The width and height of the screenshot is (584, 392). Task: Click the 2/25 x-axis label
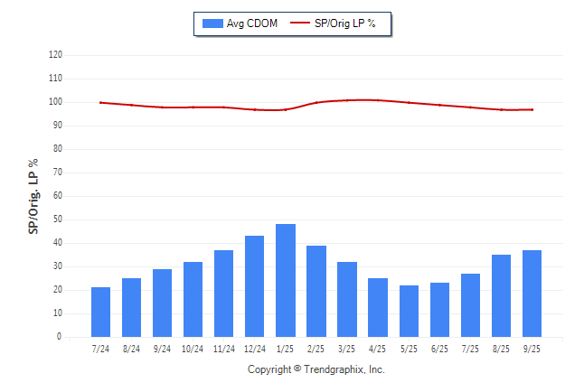pyautogui.click(x=316, y=348)
